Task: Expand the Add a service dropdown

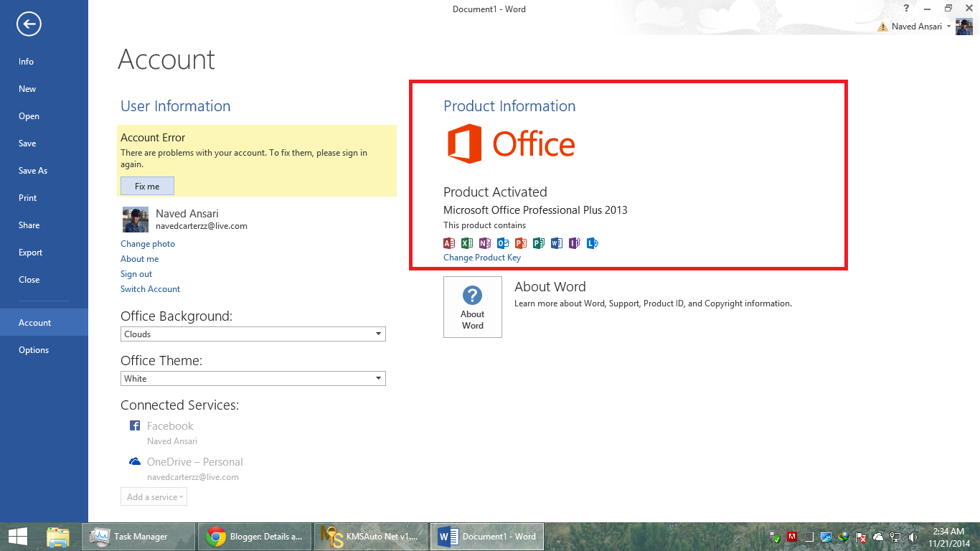Action: click(x=154, y=496)
